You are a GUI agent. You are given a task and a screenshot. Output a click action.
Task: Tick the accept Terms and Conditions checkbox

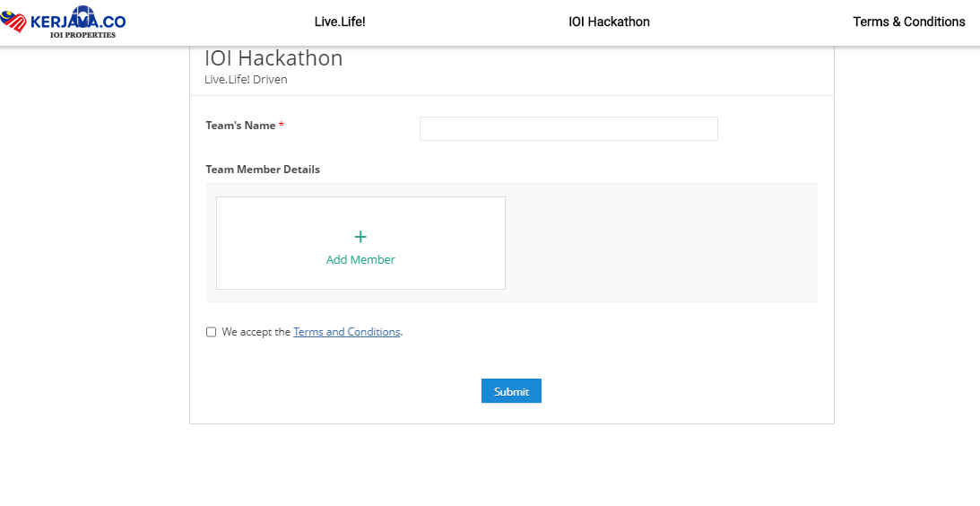tap(212, 332)
